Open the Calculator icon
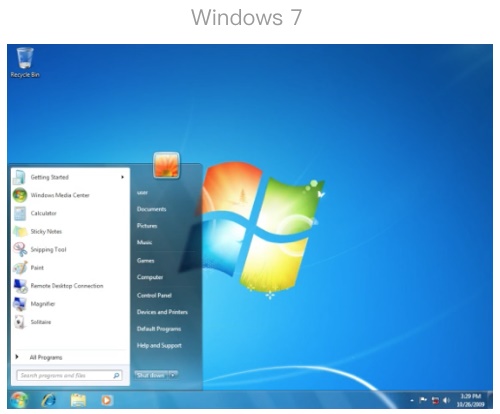This screenshot has width=500, height=414. (x=20, y=213)
